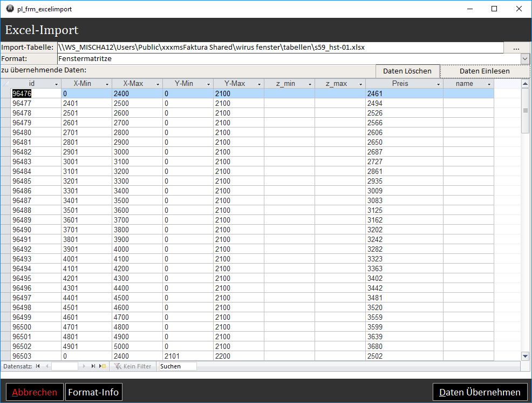The height and width of the screenshot is (403, 532).
Task: Open the Format-Info dialog
Action: click(x=94, y=392)
